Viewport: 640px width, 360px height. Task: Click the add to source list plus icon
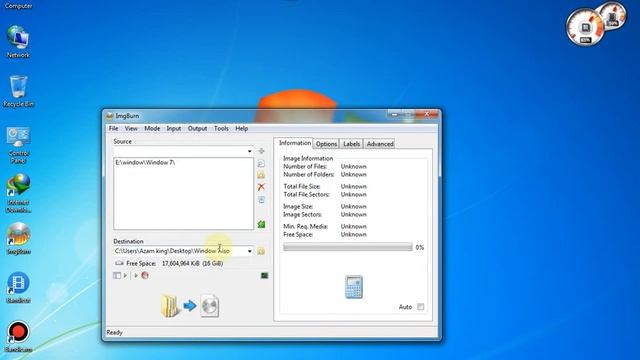pos(262,151)
